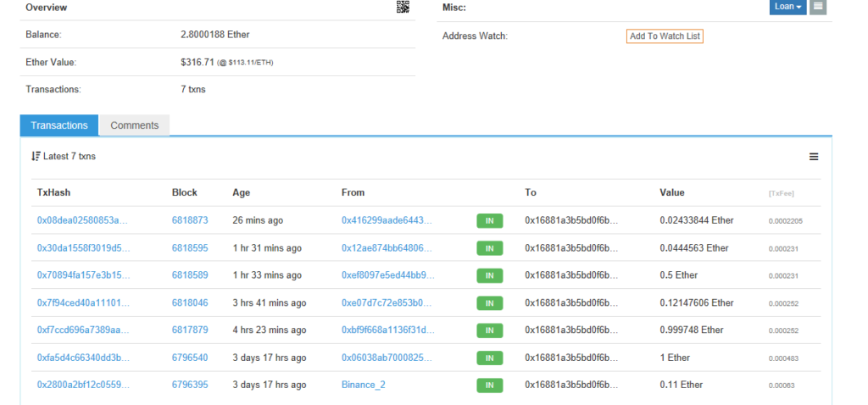
Task: Open the Binance_2 sender address
Action: pos(363,385)
